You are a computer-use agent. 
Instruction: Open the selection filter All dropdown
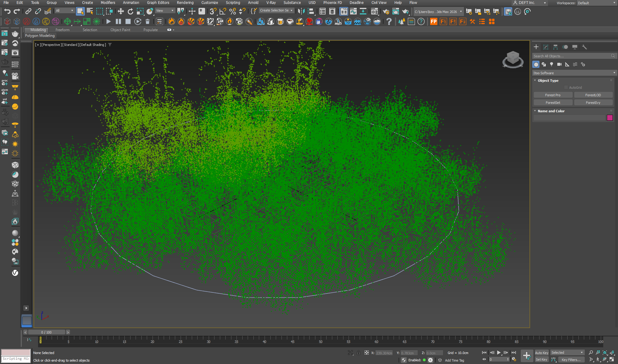(64, 11)
